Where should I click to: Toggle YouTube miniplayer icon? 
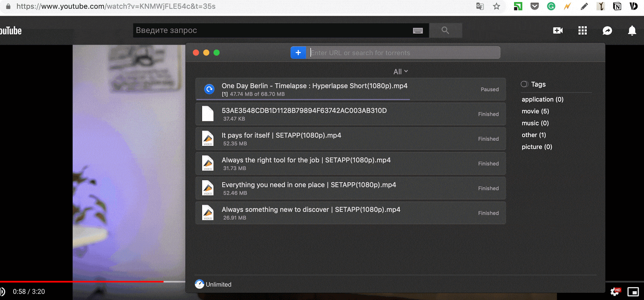coord(633,292)
